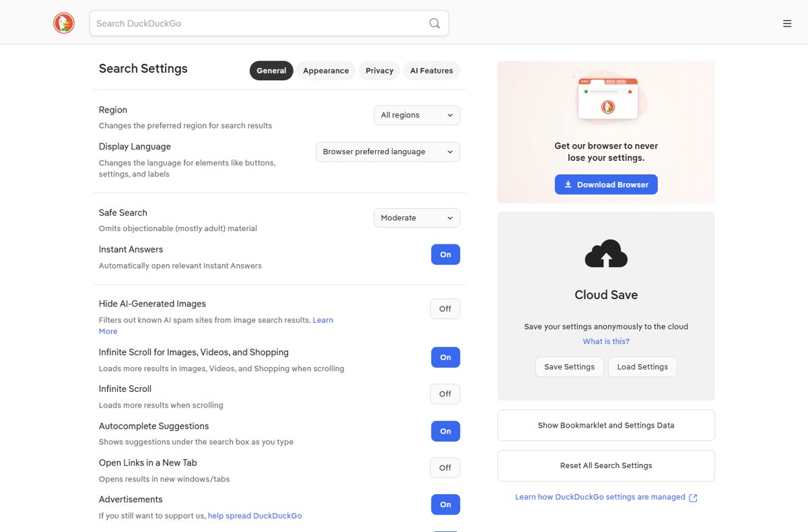Open the Safe Search dropdown

(x=417, y=218)
